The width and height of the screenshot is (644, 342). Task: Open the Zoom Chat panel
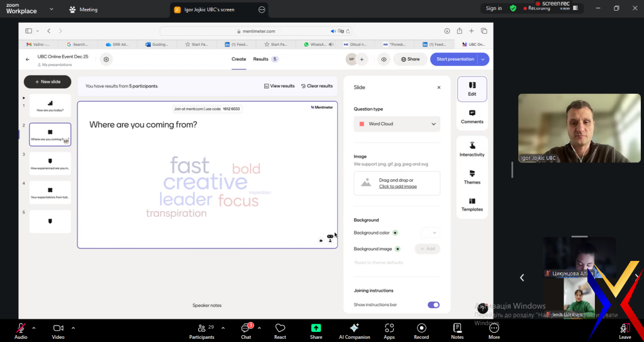[246, 331]
